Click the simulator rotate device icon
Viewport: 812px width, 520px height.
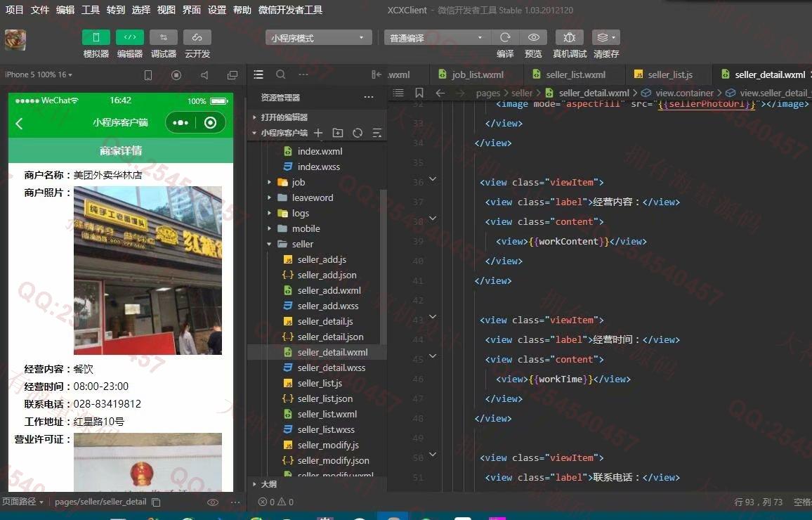pyautogui.click(x=148, y=75)
